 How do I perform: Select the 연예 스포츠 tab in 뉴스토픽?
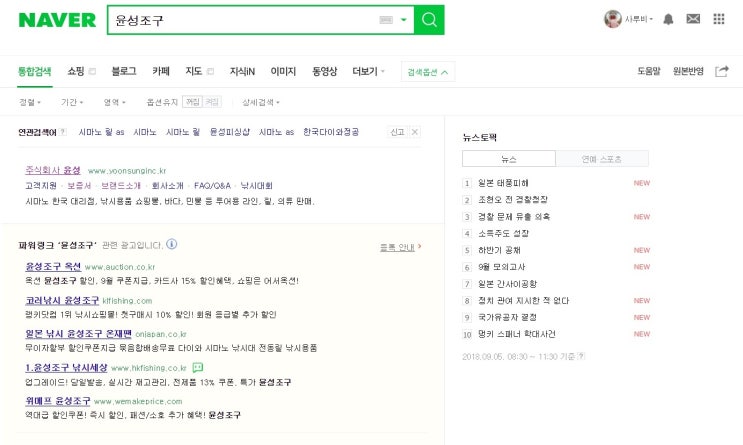click(602, 159)
